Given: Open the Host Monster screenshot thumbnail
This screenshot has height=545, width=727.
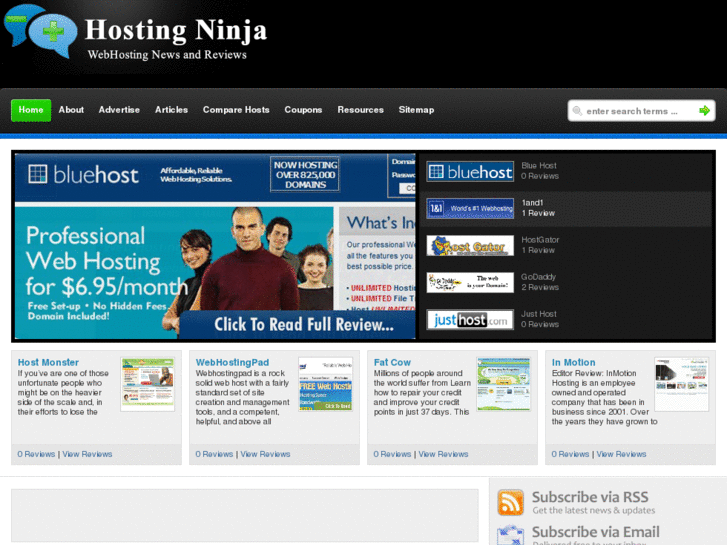Looking at the screenshot, I should coord(147,384).
